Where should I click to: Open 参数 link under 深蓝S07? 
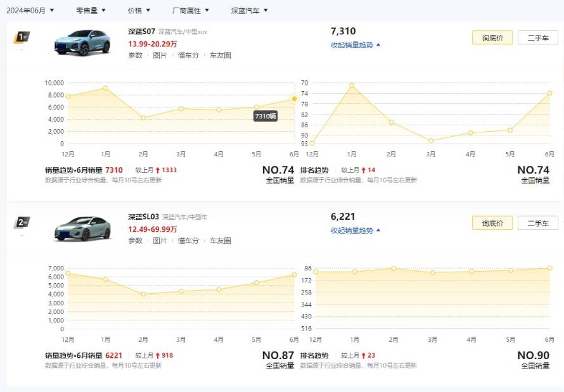136,55
